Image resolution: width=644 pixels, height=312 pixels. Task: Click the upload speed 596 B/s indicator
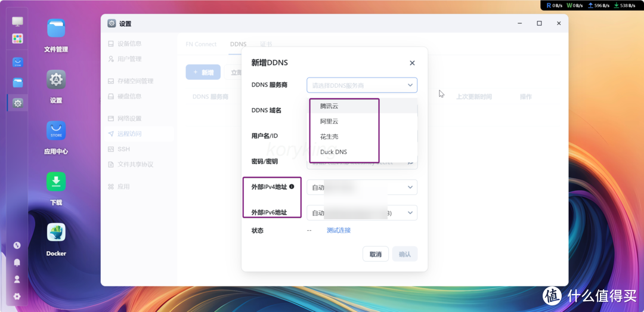[599, 6]
